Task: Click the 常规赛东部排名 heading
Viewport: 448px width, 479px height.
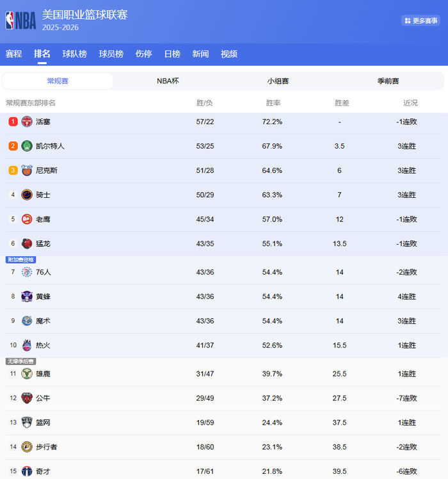Action: [x=31, y=103]
